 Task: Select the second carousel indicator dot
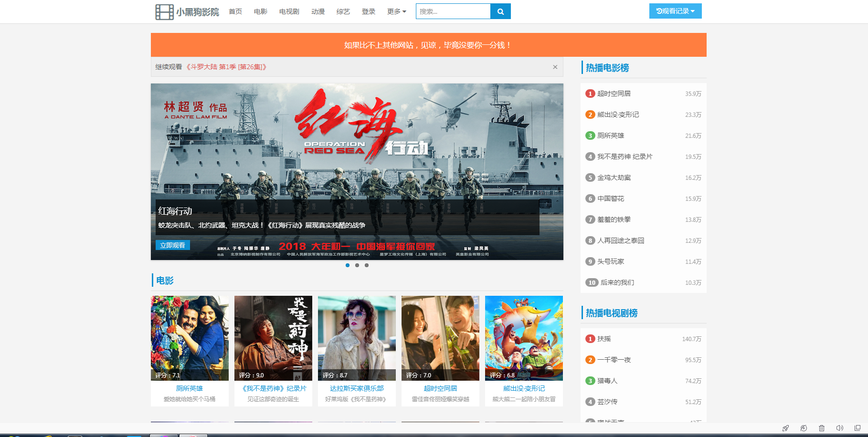coord(357,265)
